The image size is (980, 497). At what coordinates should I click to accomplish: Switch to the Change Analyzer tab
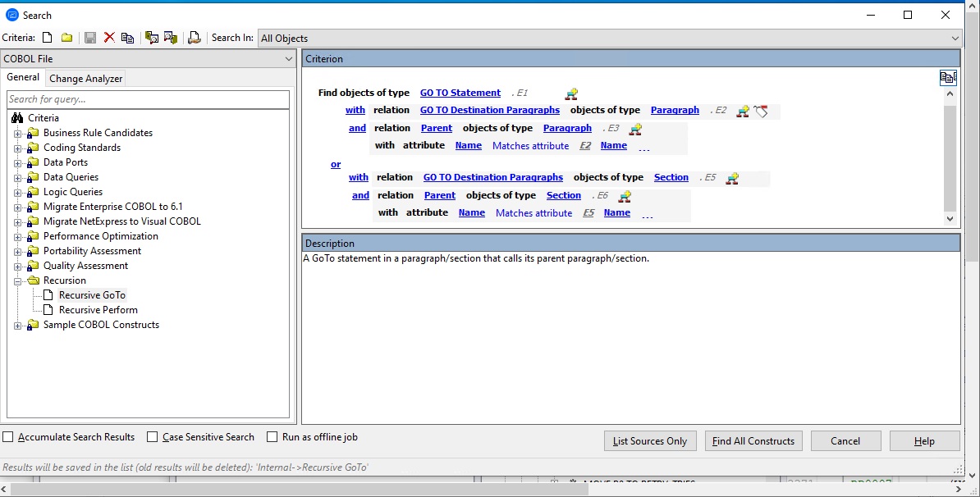(x=85, y=79)
